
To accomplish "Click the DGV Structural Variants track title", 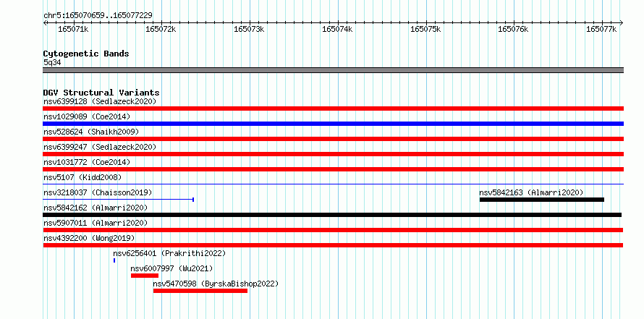I will coord(101,93).
